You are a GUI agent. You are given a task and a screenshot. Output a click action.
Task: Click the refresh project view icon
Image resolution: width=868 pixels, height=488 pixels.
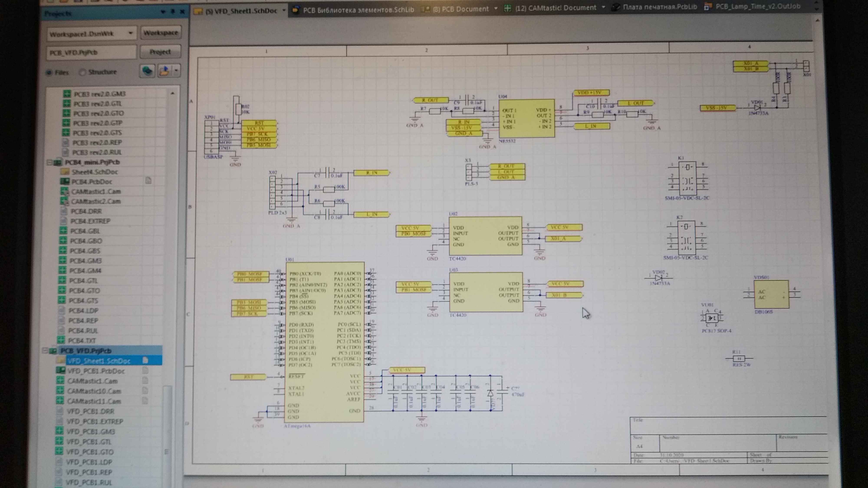[147, 71]
